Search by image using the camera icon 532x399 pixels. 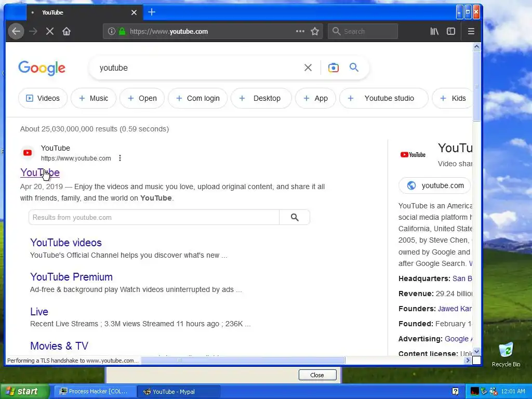[x=333, y=68]
